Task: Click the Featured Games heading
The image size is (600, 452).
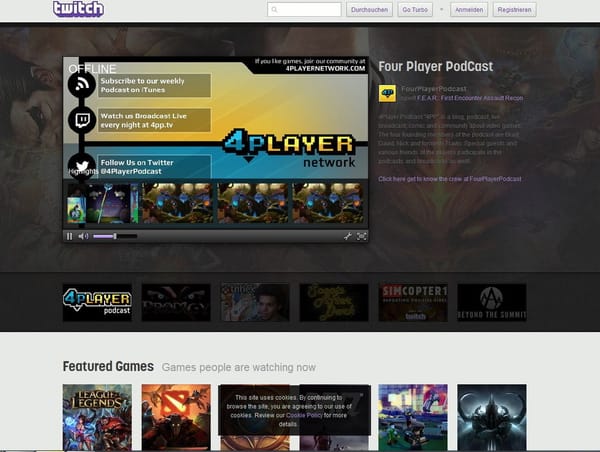Action: (x=108, y=366)
